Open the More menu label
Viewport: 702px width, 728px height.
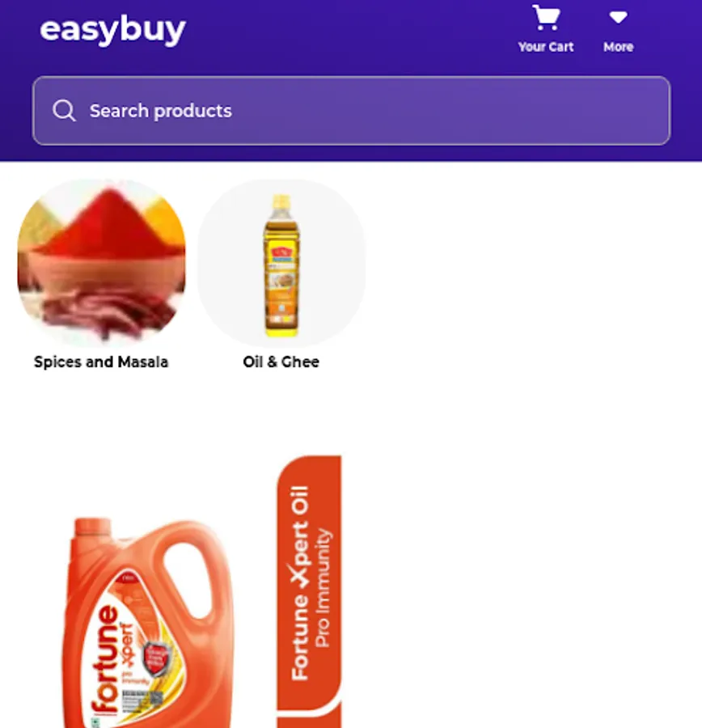click(x=619, y=47)
